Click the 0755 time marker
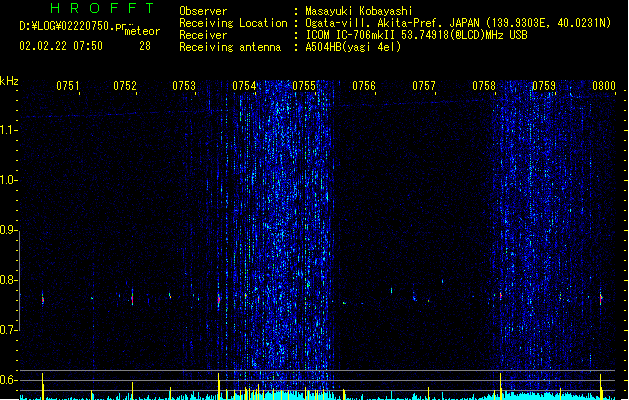The width and height of the screenshot is (629, 400). tap(304, 86)
